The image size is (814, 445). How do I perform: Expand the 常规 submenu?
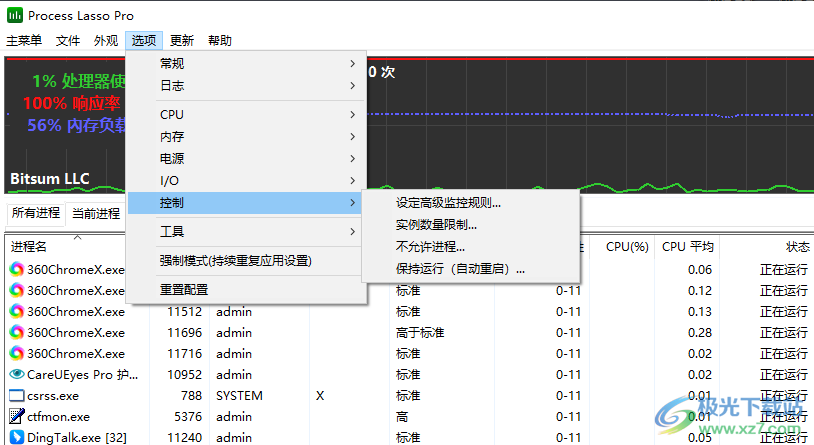click(x=247, y=63)
